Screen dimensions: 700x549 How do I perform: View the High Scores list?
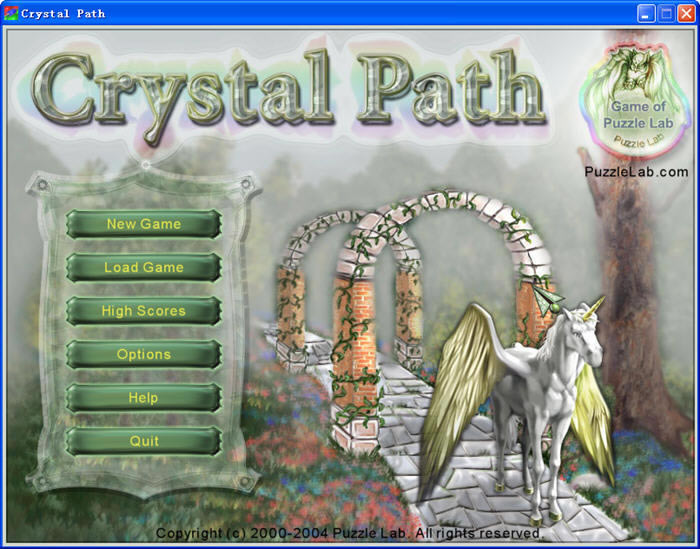tap(143, 311)
